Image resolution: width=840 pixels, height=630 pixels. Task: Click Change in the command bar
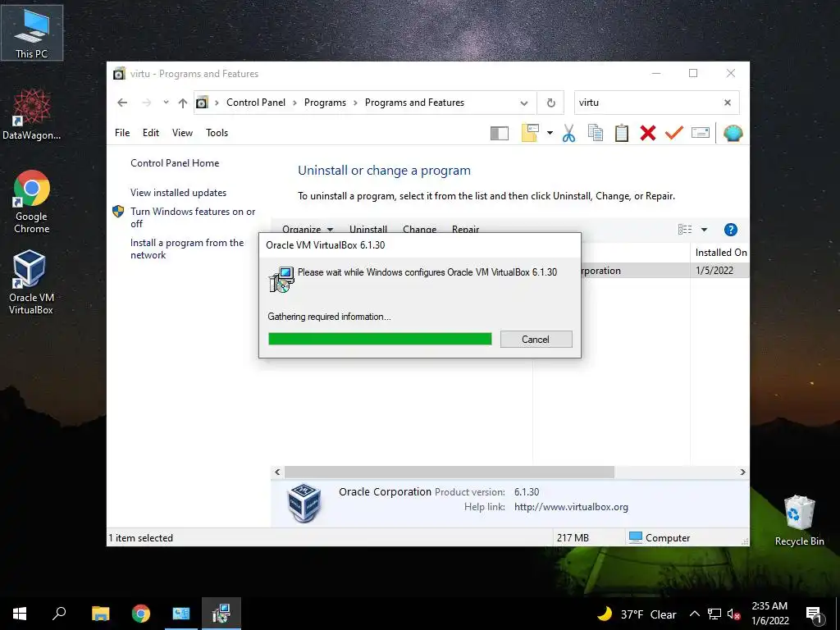pos(419,230)
